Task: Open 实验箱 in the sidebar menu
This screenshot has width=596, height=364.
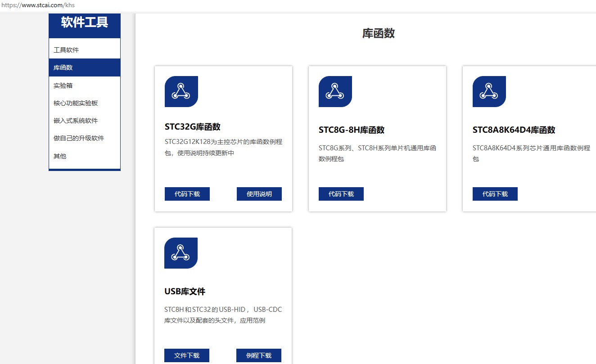Action: tap(85, 85)
